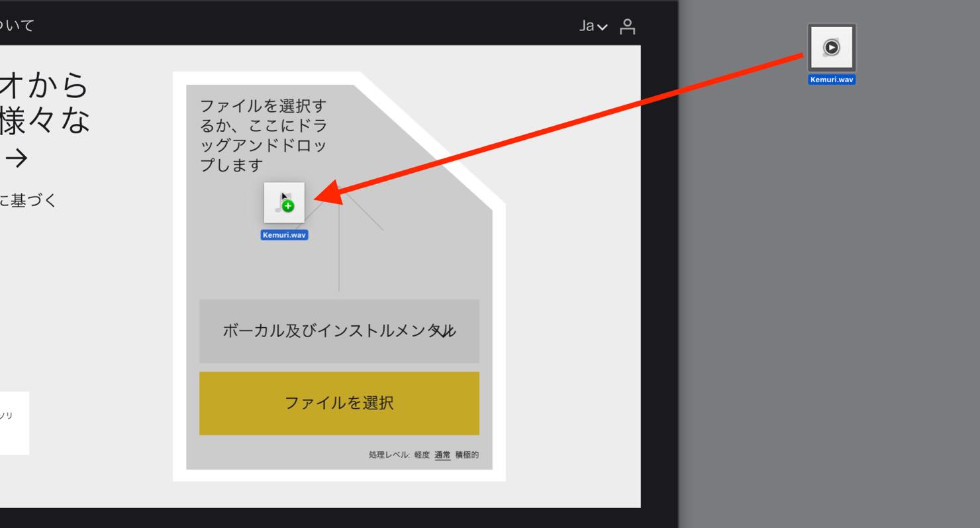Open the ついて menu item in top navigation

pyautogui.click(x=17, y=26)
